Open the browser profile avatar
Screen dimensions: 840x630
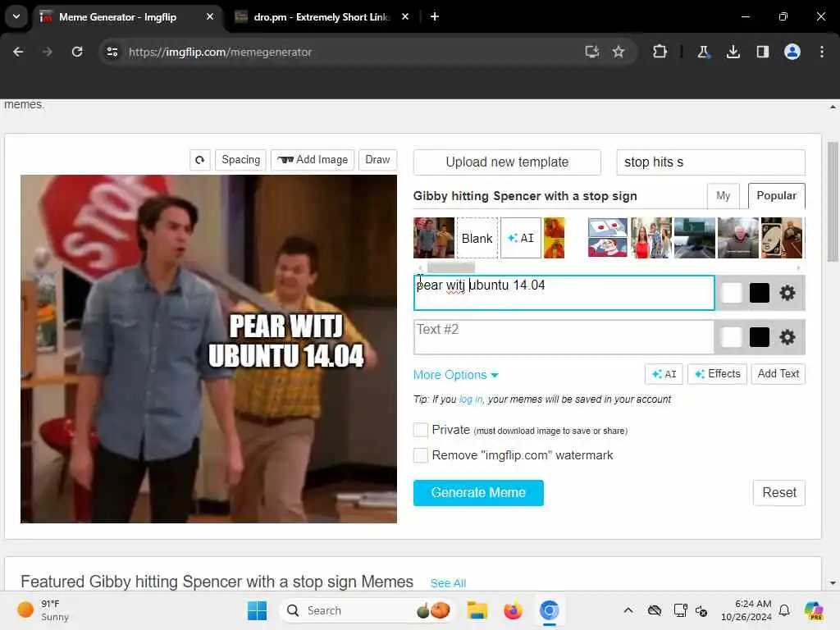(x=792, y=52)
